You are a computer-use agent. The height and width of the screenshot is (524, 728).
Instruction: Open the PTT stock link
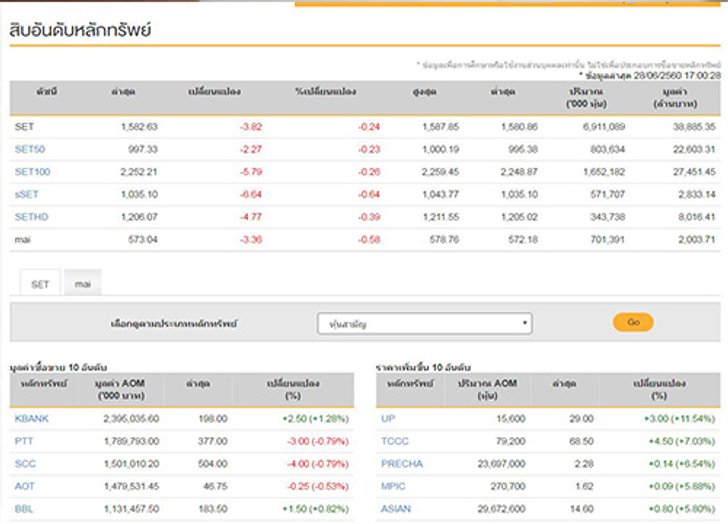point(24,441)
